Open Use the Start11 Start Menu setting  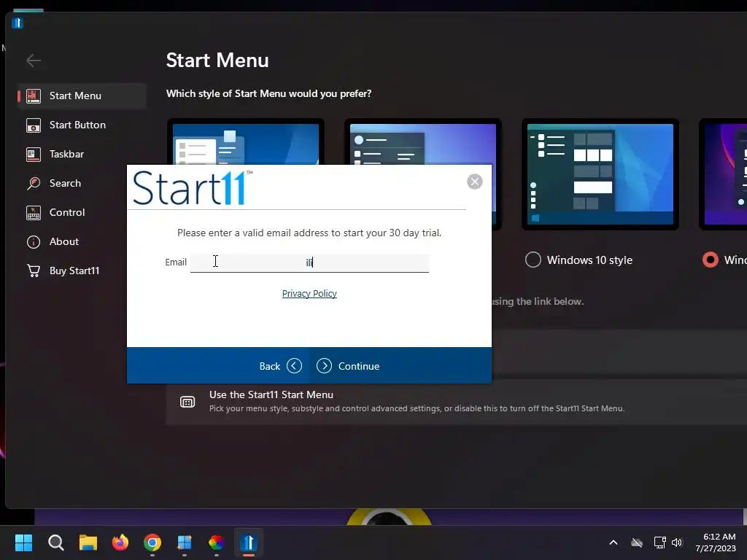pos(457,402)
